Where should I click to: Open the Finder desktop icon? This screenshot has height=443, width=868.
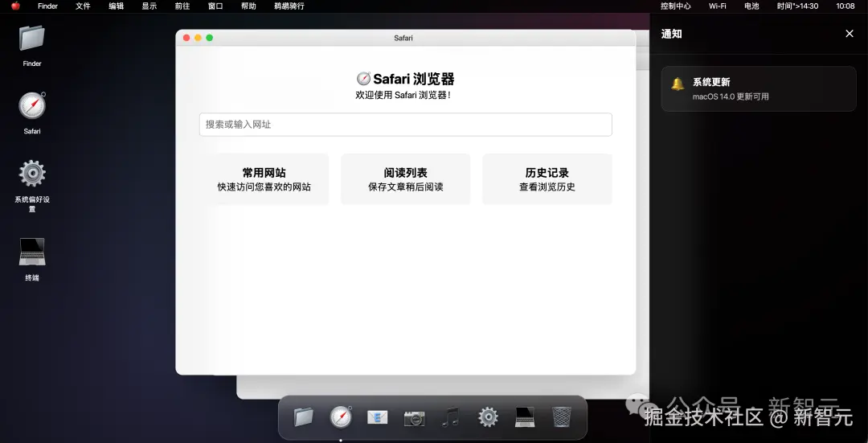(x=31, y=38)
